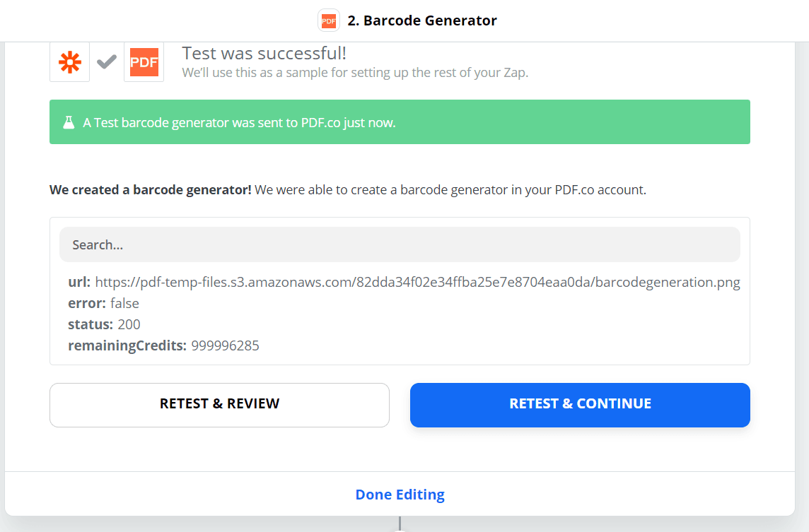
Task: Click the 'We'll use this as a sample' subtext
Action: 354,72
